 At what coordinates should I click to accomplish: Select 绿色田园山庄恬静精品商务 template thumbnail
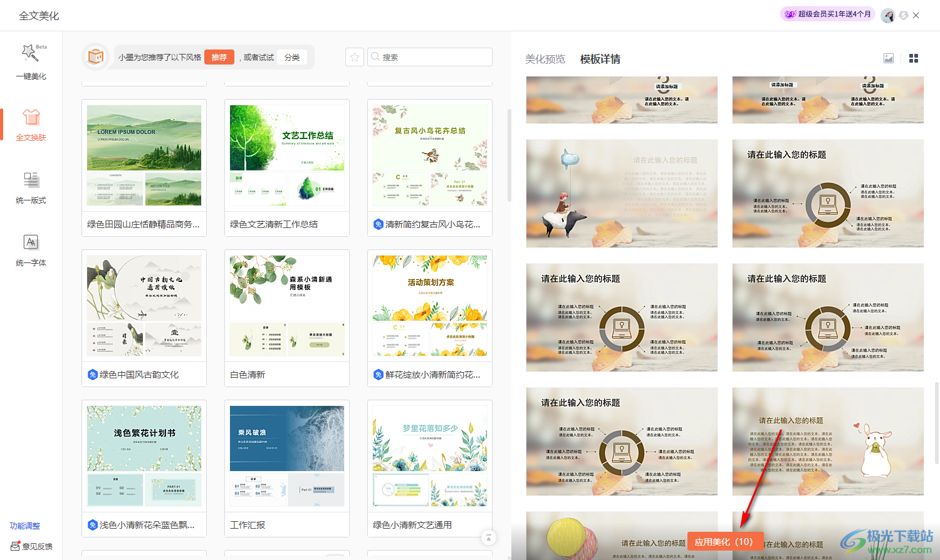coord(144,155)
